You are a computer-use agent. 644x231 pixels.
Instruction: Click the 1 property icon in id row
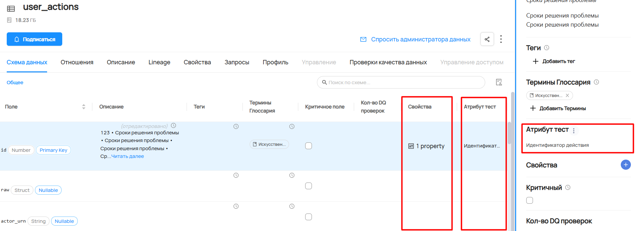(411, 146)
